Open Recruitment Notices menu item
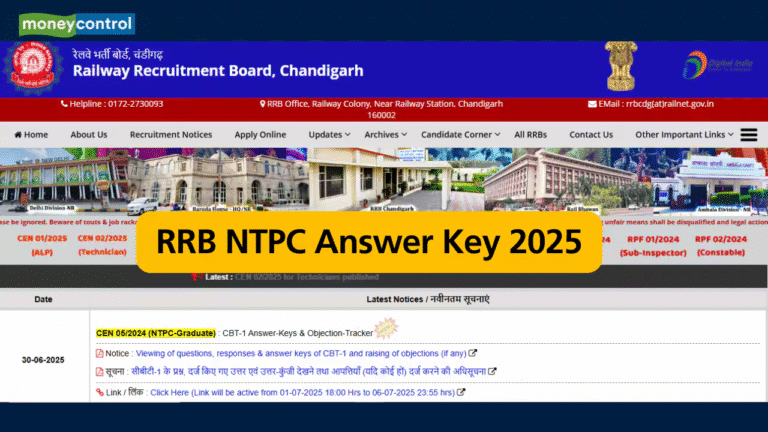 (x=171, y=134)
